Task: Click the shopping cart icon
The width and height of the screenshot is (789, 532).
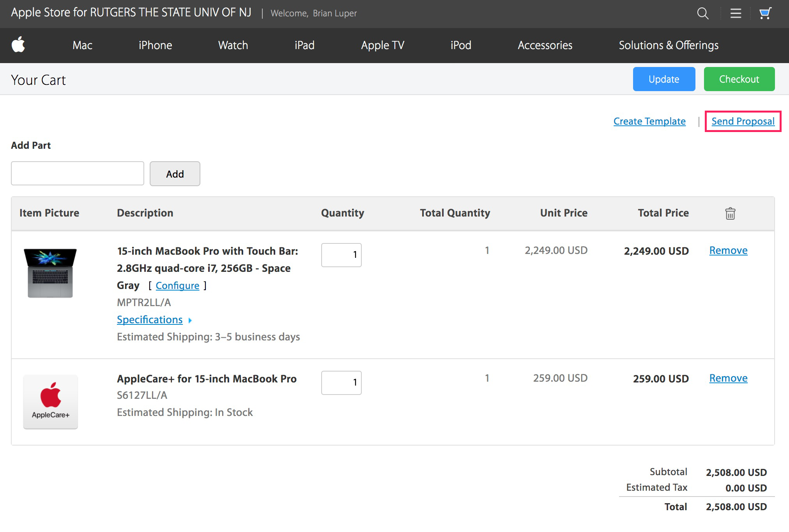Action: 765,14
